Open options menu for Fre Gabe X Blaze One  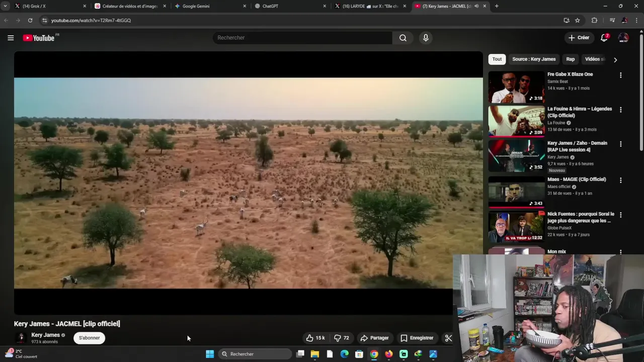pos(620,75)
